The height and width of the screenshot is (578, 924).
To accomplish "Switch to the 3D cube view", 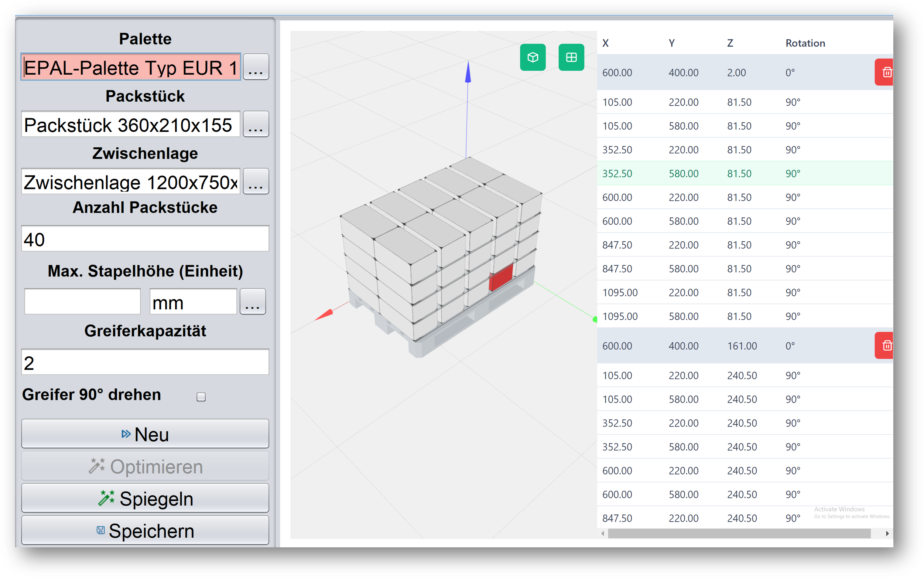I will pyautogui.click(x=533, y=57).
